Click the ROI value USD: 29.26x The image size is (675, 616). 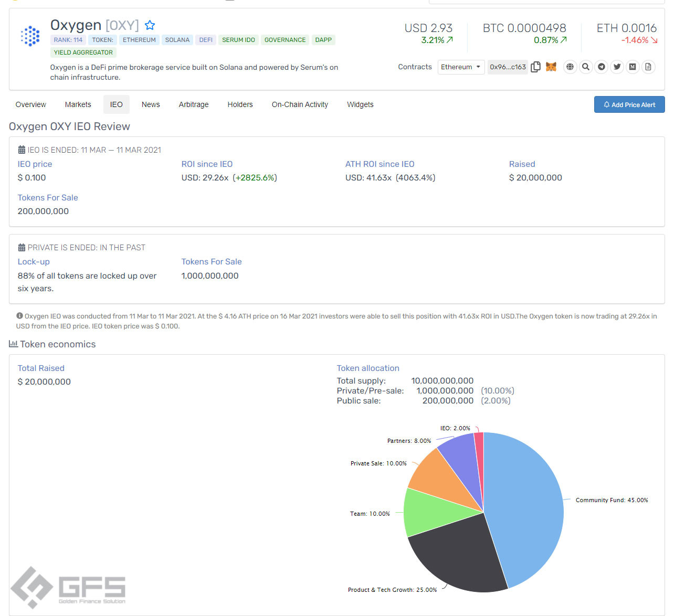[205, 177]
